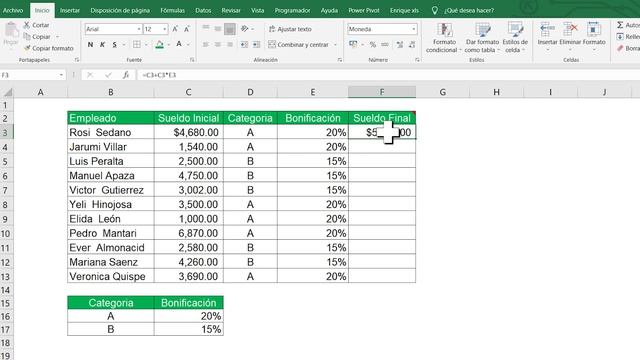Click the increase indent icon
The height and width of the screenshot is (360, 640).
tap(256, 44)
